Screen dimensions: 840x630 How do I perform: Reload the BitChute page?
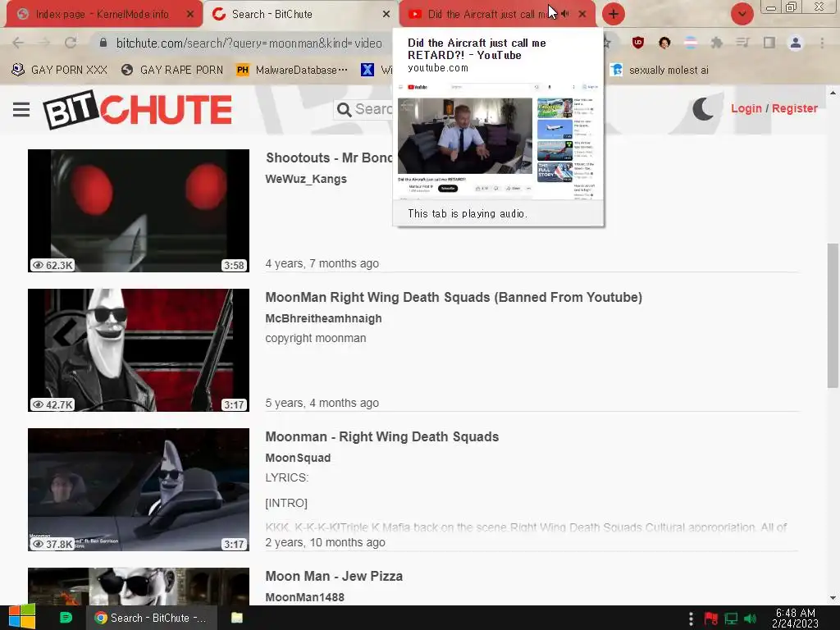(71, 43)
